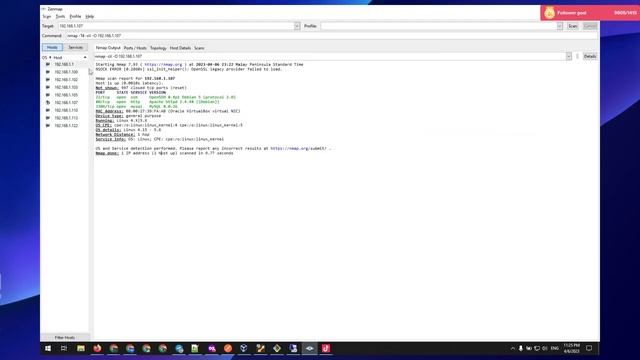
Task: Open the taskbar clock and date
Action: 572,348
